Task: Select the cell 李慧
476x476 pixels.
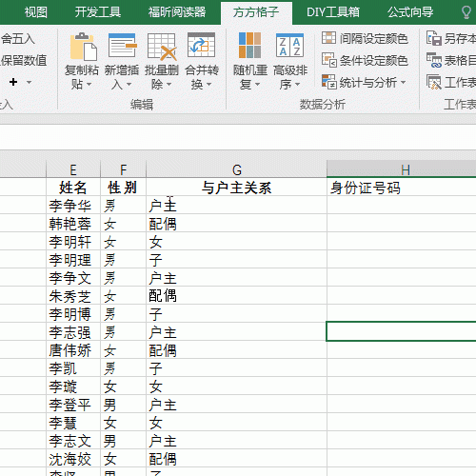Action: [73, 423]
